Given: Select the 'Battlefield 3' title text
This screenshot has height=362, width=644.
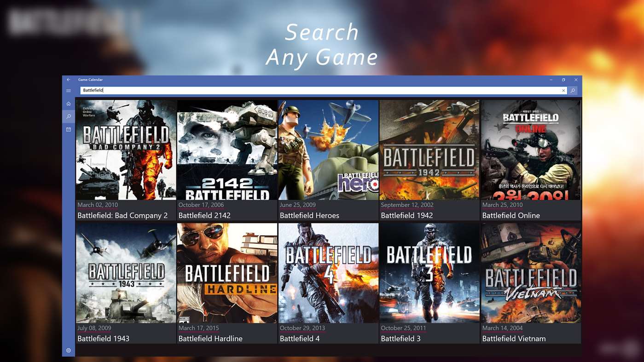Looking at the screenshot, I should (x=400, y=339).
